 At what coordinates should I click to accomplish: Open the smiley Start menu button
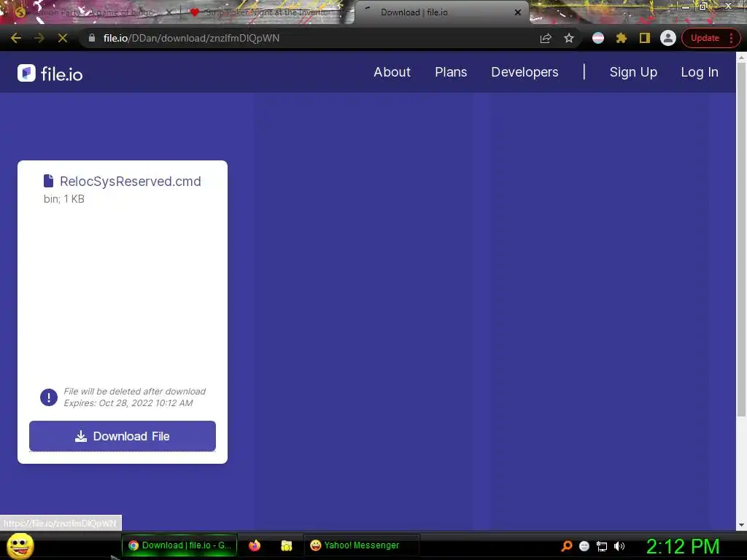click(x=20, y=545)
